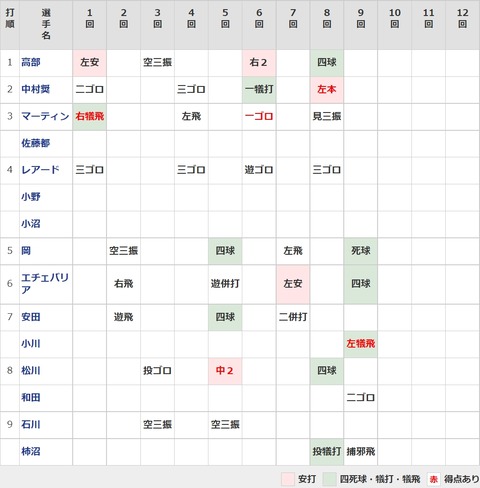
Task: Click 岡's 7th inning 左飛 cell
Action: click(293, 251)
